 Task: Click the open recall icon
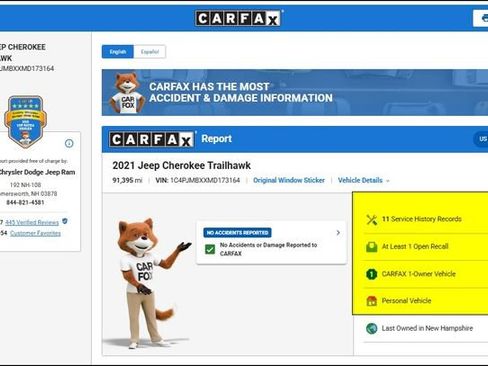click(x=372, y=247)
